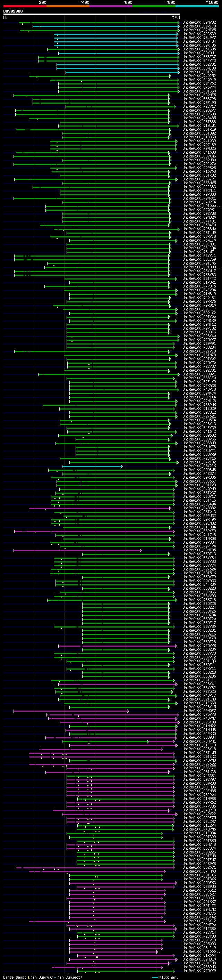Open hit UniRef100_Q8L9Y7

(x=199, y=38)
